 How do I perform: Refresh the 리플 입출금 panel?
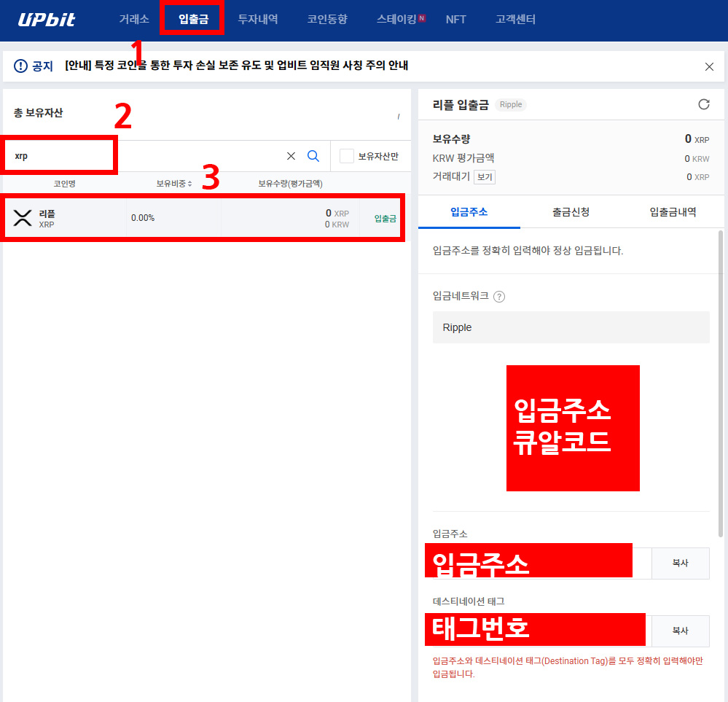(x=704, y=104)
